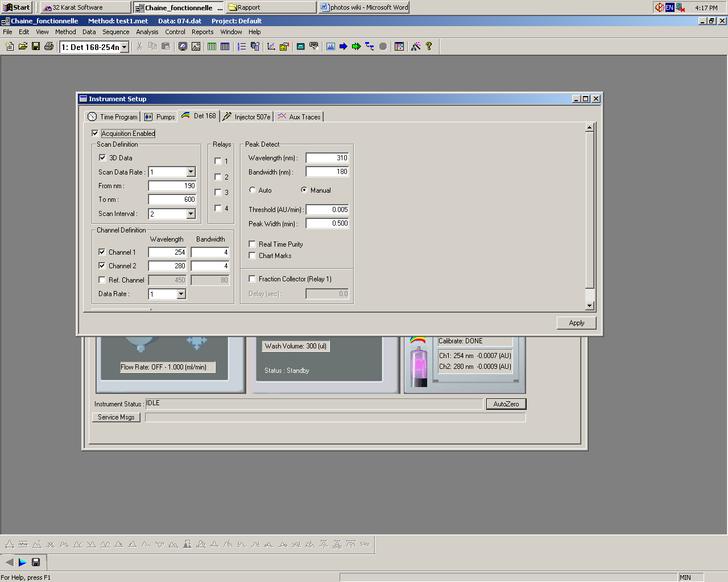Open the Method menu
The image size is (728, 582).
(x=65, y=32)
